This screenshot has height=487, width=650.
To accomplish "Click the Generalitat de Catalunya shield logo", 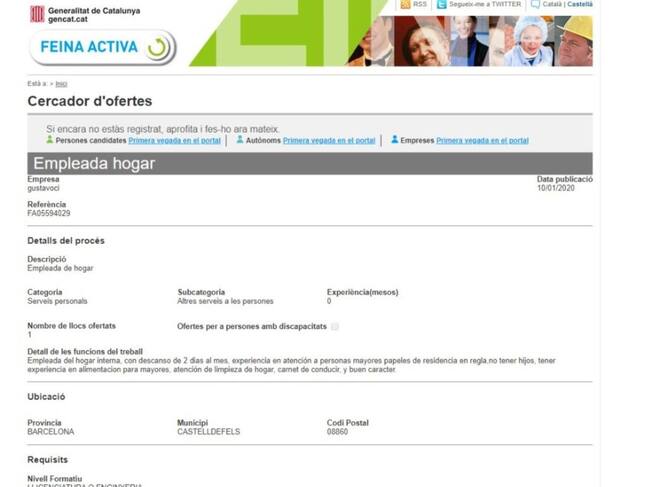I will [37, 13].
